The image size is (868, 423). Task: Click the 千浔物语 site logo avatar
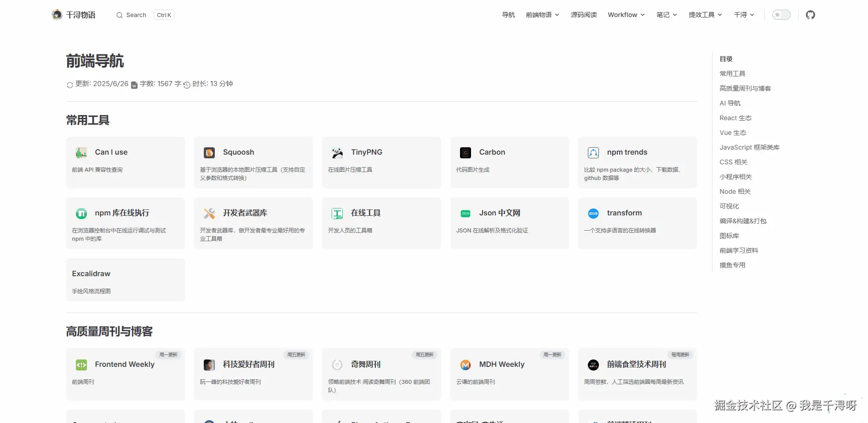[57, 15]
